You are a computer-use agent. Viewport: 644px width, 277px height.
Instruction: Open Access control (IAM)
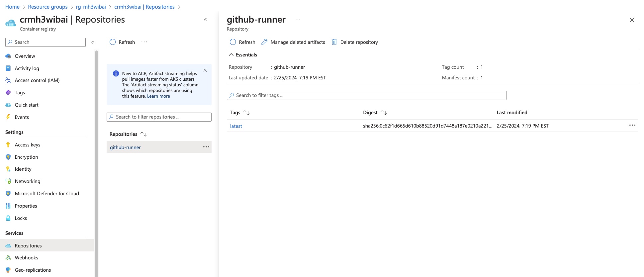coord(37,80)
